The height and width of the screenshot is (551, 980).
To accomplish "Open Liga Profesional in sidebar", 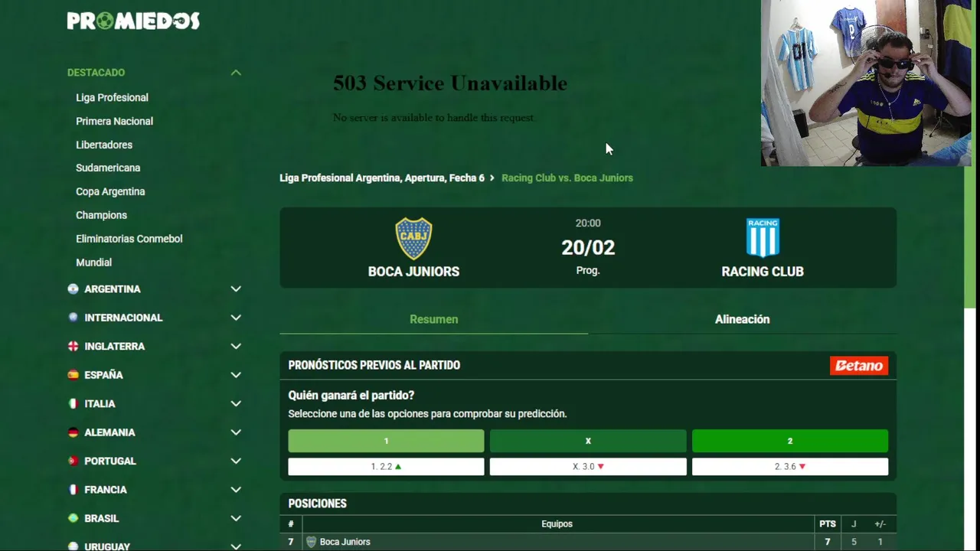I will coord(112,97).
